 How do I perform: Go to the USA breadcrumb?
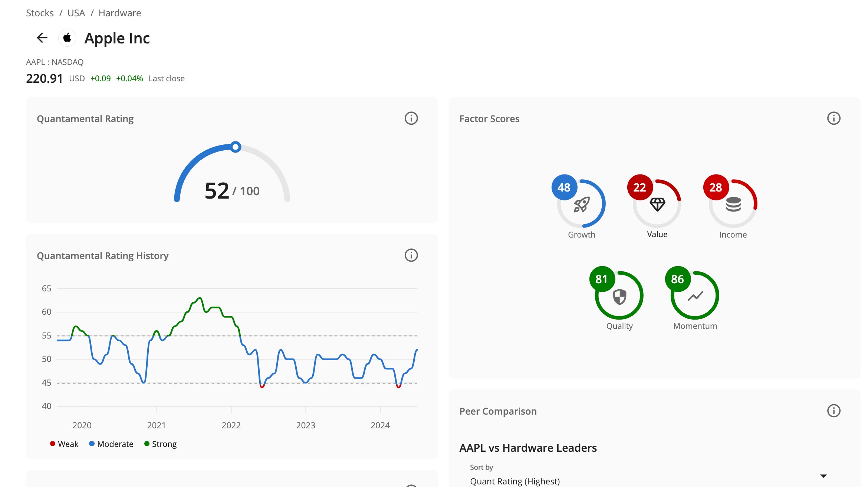click(x=76, y=13)
